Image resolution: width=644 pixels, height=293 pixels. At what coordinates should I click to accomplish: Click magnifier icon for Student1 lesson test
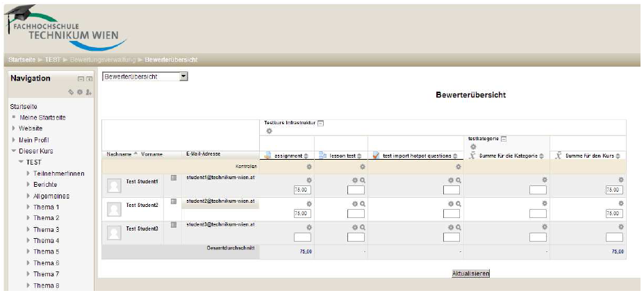click(x=362, y=181)
